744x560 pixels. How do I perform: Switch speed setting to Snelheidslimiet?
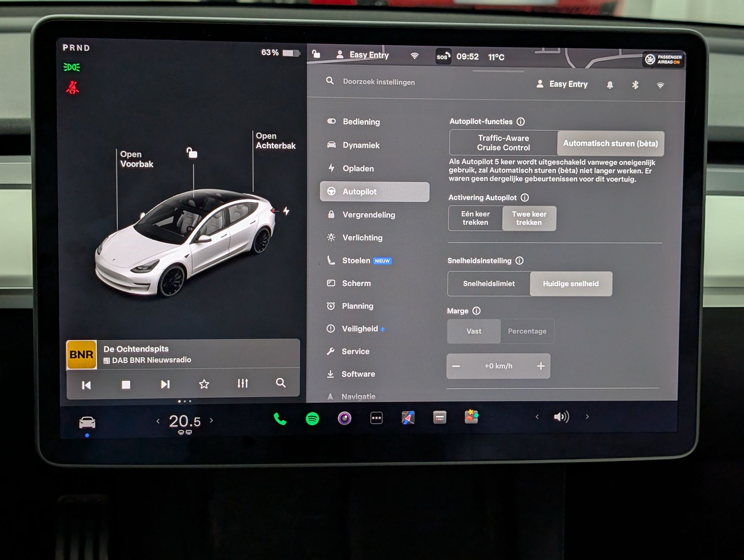click(489, 284)
